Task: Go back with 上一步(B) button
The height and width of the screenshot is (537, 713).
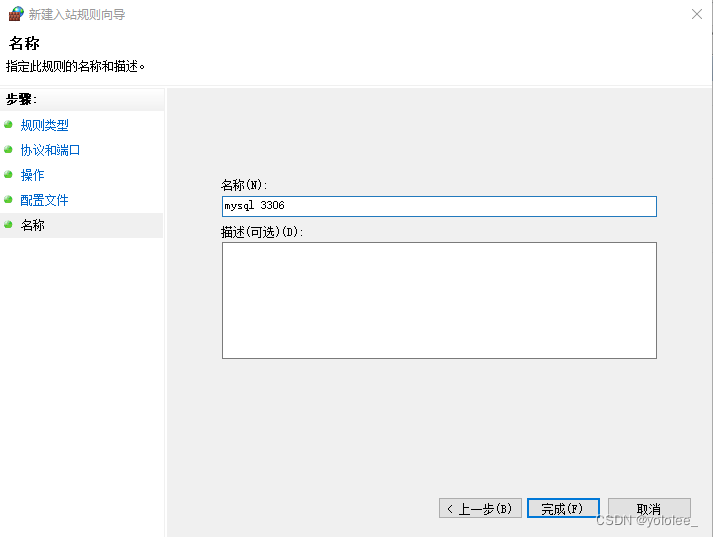Action: coord(480,508)
